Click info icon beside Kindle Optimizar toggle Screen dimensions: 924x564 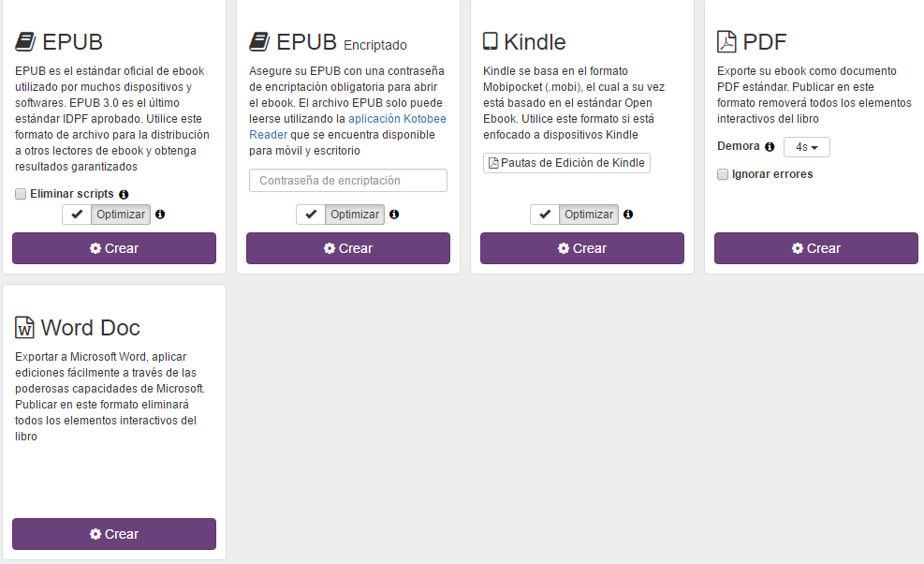click(x=628, y=215)
